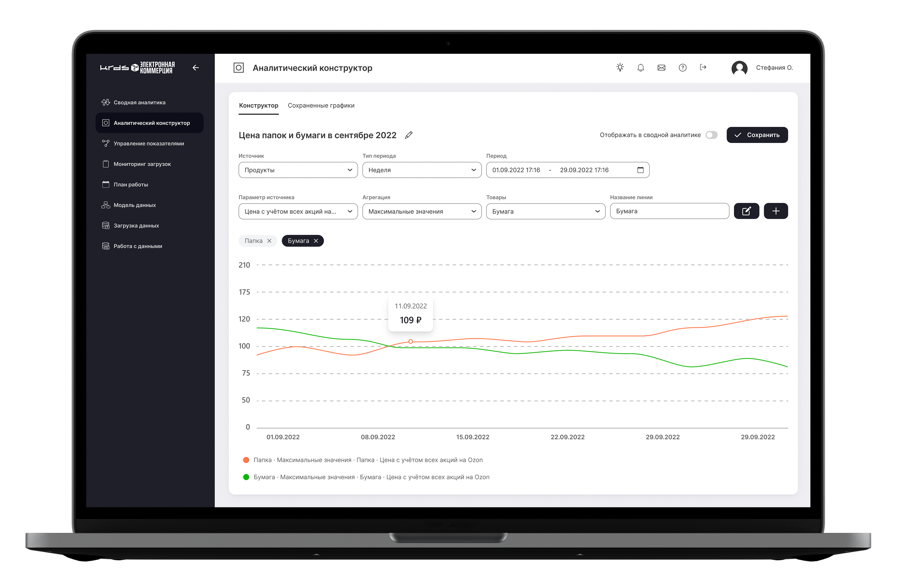Open the Агрегация dropdown
The height and width of the screenshot is (588, 903).
point(422,211)
